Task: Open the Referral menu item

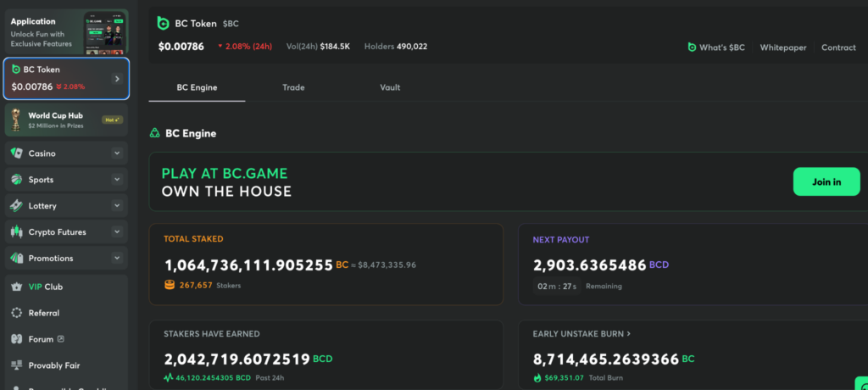Action: point(66,313)
